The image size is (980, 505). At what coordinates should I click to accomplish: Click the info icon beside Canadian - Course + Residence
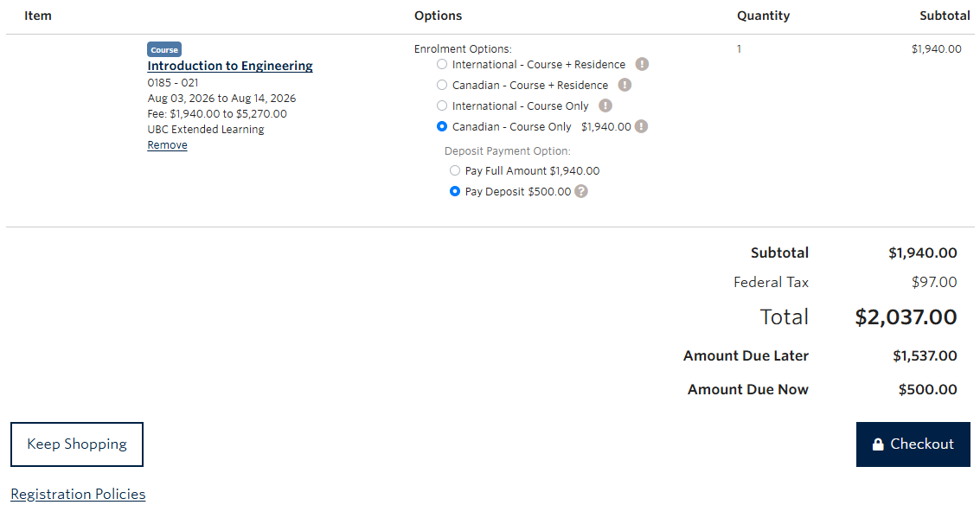tap(626, 85)
